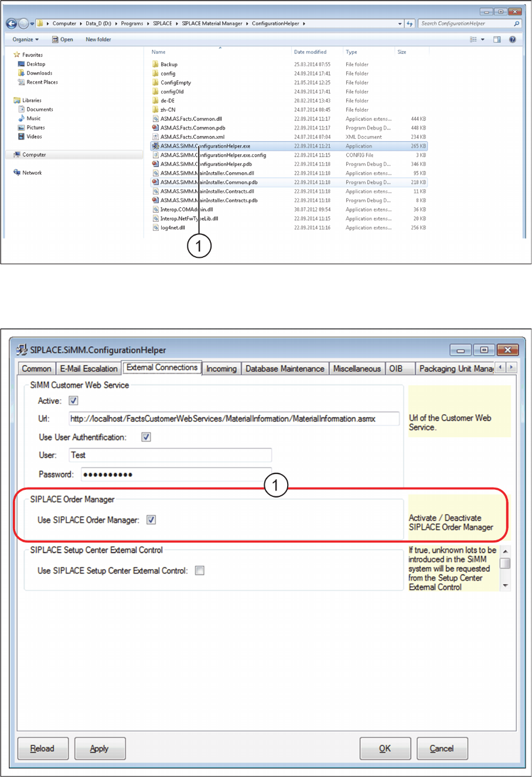This screenshot has width=532, height=777.
Task: Select ASM.AS.Facts.Common.xml file
Action: pyautogui.click(x=188, y=137)
